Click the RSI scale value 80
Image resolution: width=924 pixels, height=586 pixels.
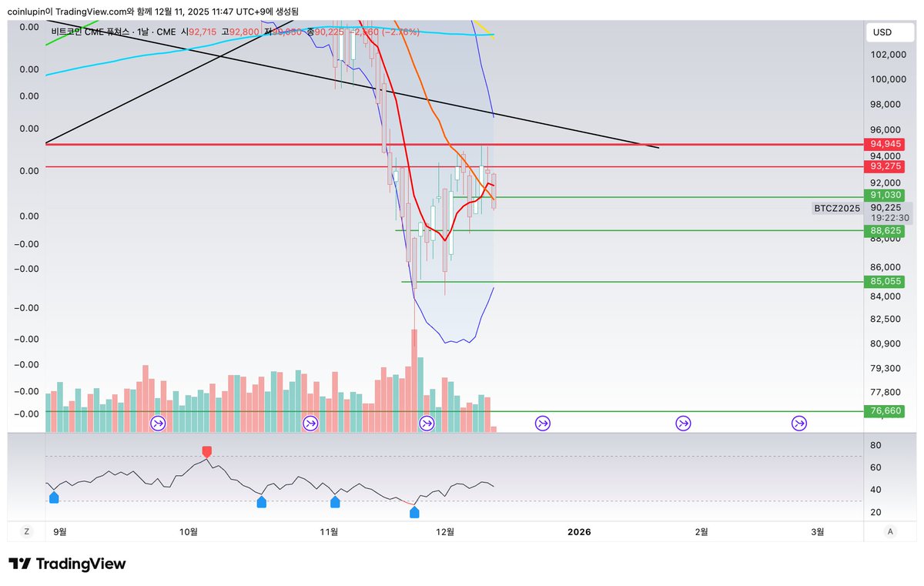pyautogui.click(x=875, y=445)
